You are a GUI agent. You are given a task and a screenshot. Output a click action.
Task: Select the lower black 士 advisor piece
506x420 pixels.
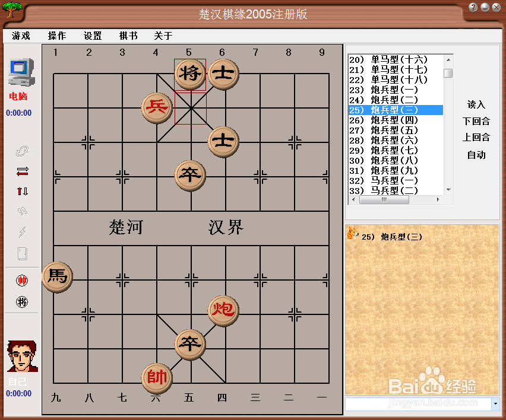223,142
